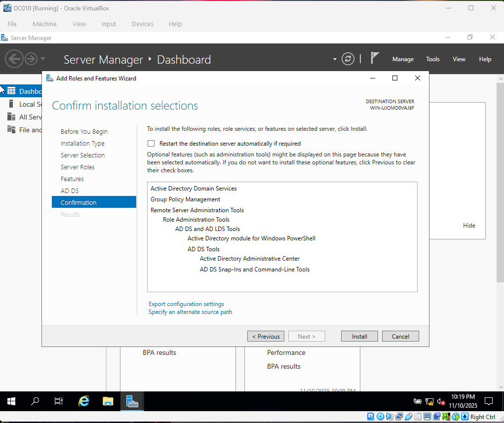The height and width of the screenshot is (423, 504).
Task: Open the Tools menu in Server Manager
Action: click(x=432, y=59)
